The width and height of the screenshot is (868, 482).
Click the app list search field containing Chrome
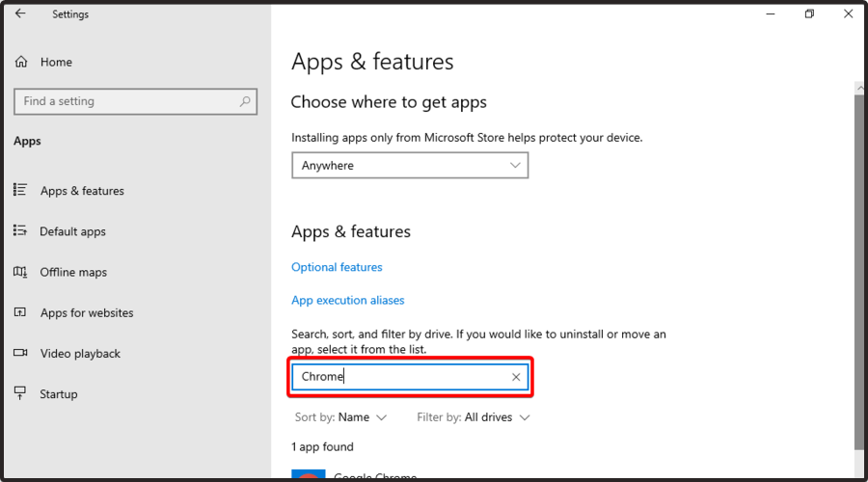[x=410, y=377]
